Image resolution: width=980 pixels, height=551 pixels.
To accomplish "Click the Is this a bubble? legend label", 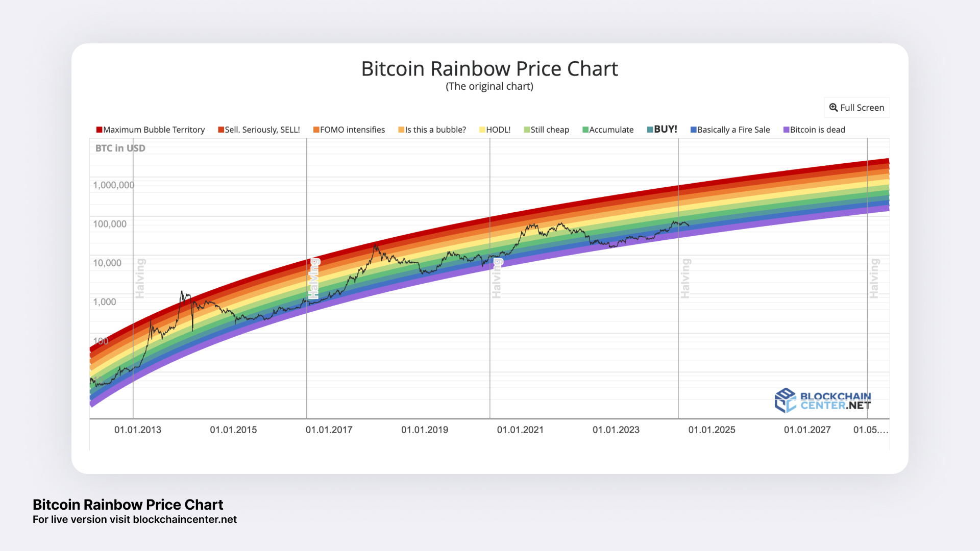I will point(435,129).
